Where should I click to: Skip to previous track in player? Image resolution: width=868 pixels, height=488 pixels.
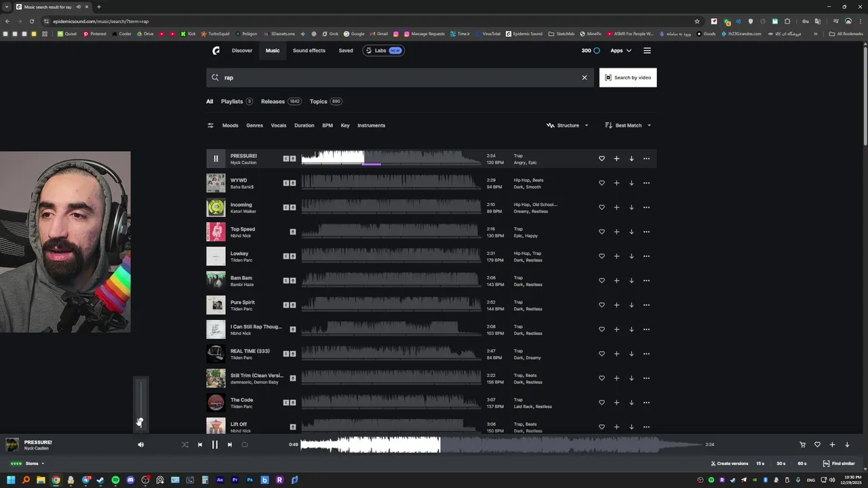[199, 445]
